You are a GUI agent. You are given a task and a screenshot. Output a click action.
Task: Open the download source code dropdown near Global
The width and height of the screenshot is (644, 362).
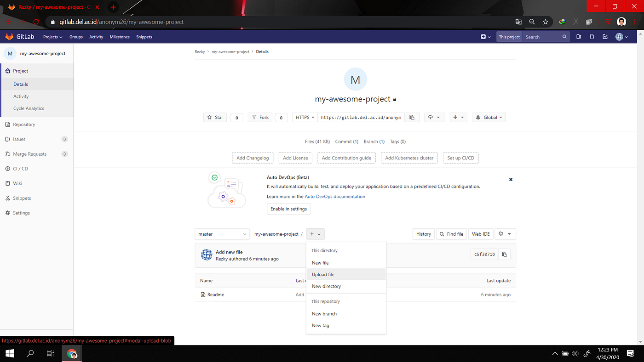click(434, 118)
